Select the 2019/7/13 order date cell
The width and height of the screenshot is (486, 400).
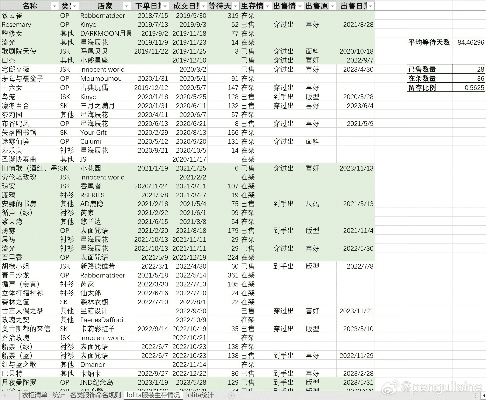click(x=151, y=24)
